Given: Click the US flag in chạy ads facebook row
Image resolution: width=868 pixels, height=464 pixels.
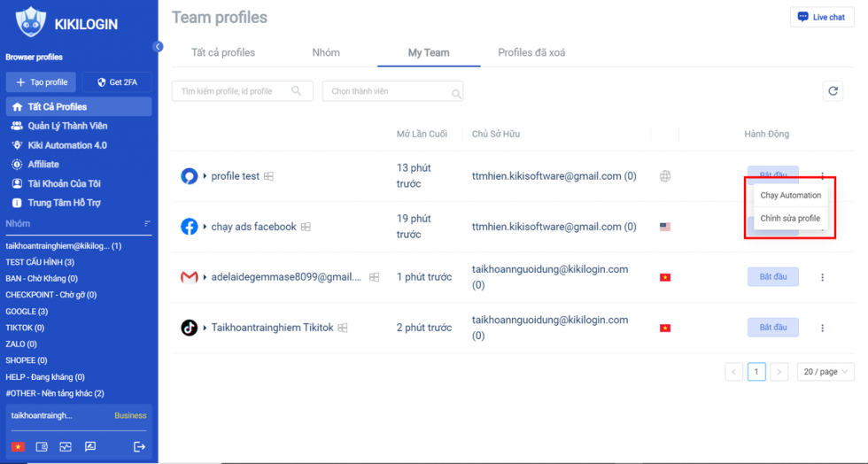Looking at the screenshot, I should (665, 227).
